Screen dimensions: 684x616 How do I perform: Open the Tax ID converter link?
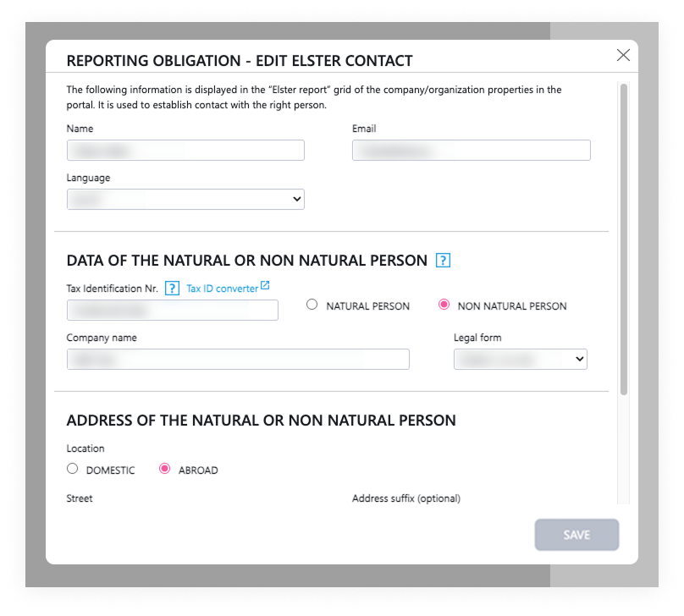(222, 289)
